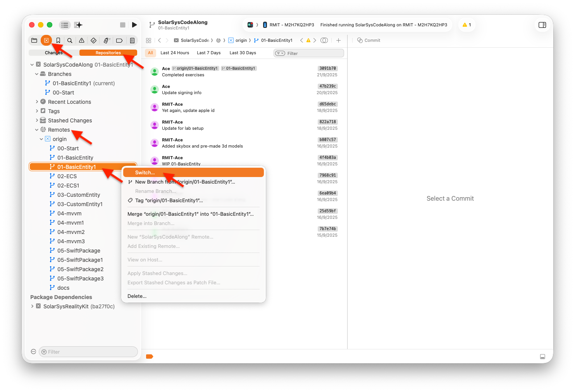The height and width of the screenshot is (392, 575).
Task: Select the Source Control navigator icon
Action: click(46, 40)
